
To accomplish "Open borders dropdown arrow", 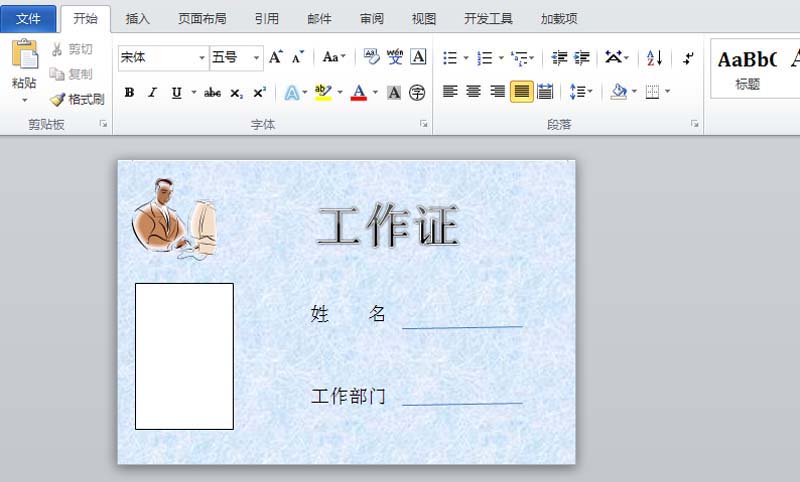I will click(667, 92).
